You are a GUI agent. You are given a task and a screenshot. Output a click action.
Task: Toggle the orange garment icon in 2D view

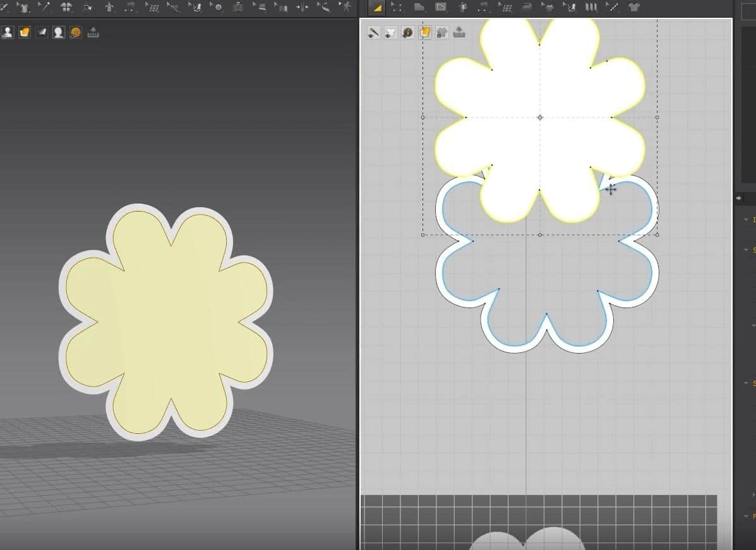click(x=425, y=32)
